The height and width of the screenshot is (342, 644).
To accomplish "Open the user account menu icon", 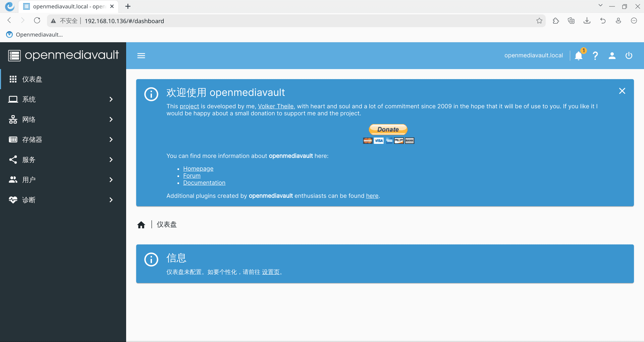I will (612, 56).
